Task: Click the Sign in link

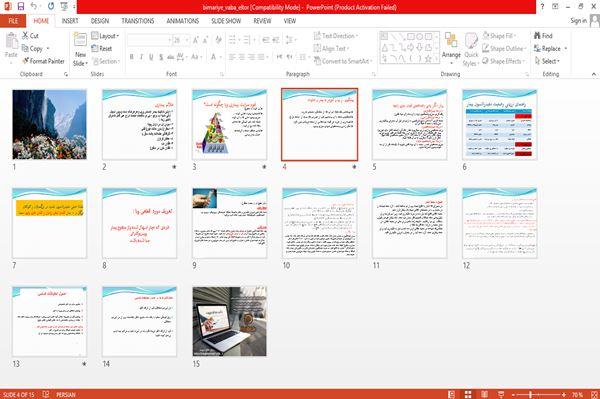Action: (578, 21)
